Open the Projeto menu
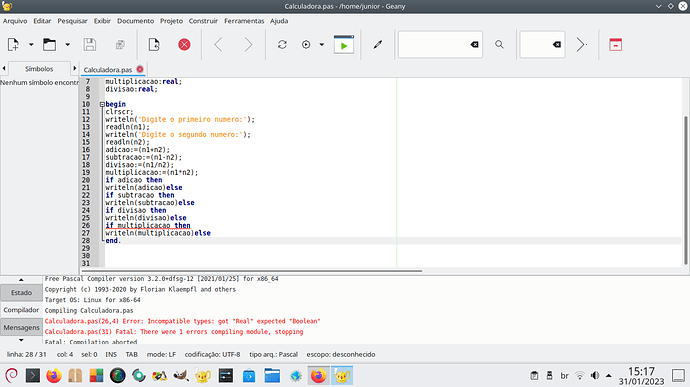The image size is (690, 387). 171,21
